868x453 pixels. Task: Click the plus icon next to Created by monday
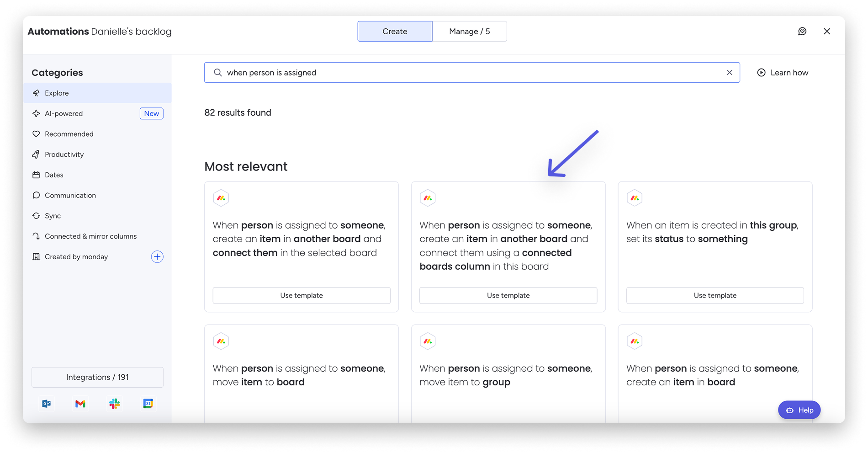(157, 256)
